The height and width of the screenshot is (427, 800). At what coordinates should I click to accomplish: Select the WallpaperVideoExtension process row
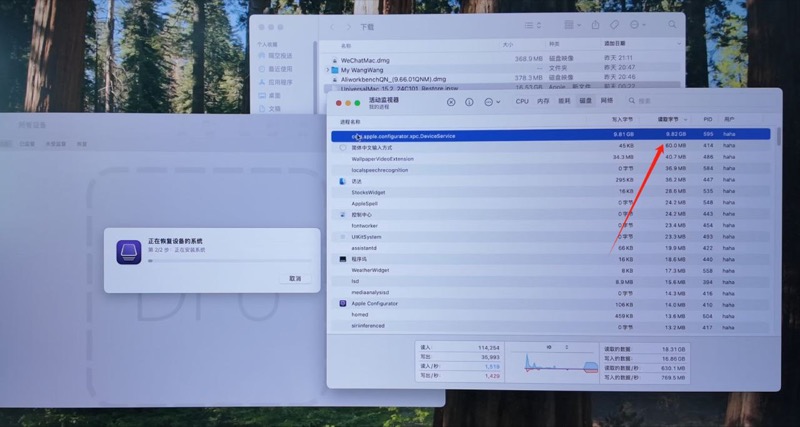tap(382, 158)
